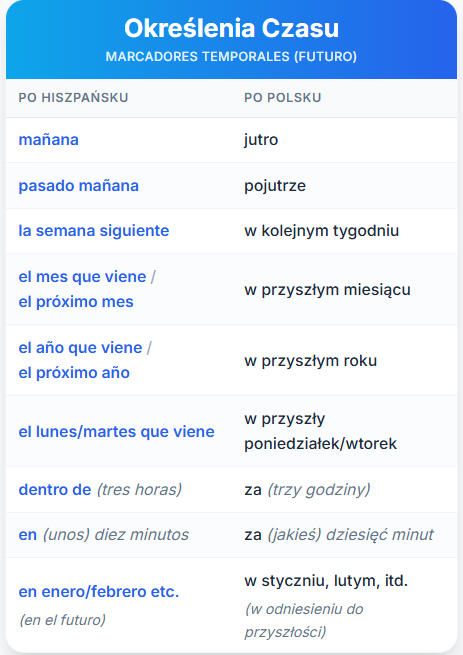Click el próximo mes phrase
The height and width of the screenshot is (655, 463).
[x=76, y=302]
